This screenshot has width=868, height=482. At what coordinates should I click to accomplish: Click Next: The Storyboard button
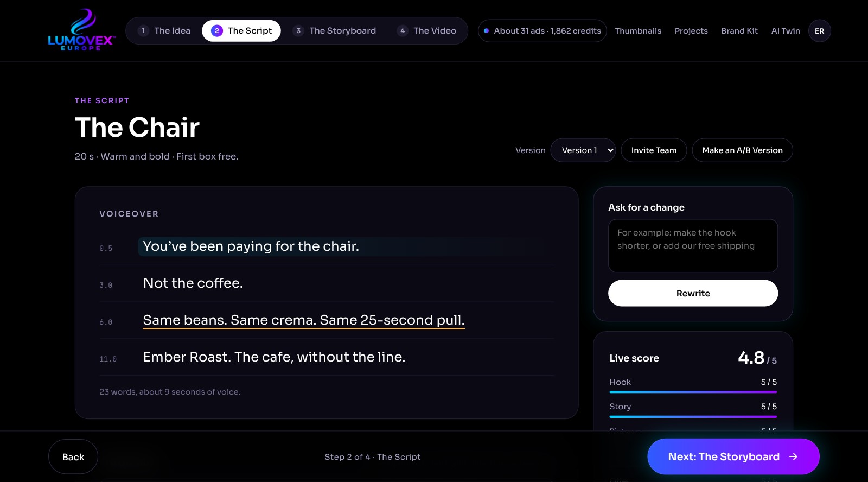733,456
